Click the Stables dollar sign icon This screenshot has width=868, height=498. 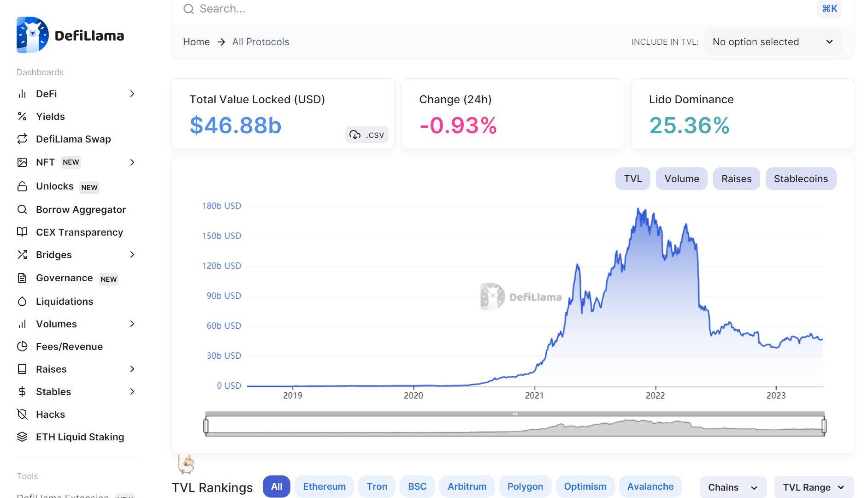(22, 392)
